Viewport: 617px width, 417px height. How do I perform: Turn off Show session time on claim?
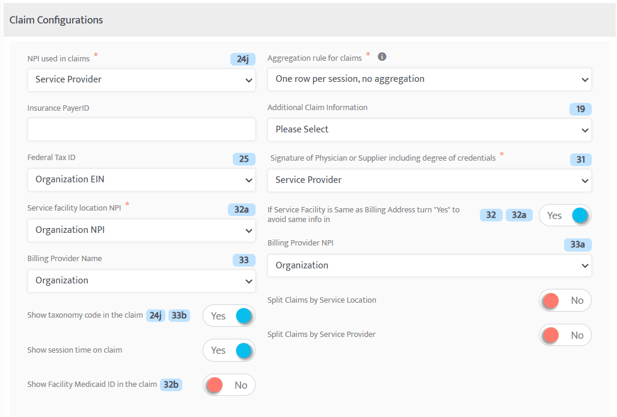pos(229,350)
